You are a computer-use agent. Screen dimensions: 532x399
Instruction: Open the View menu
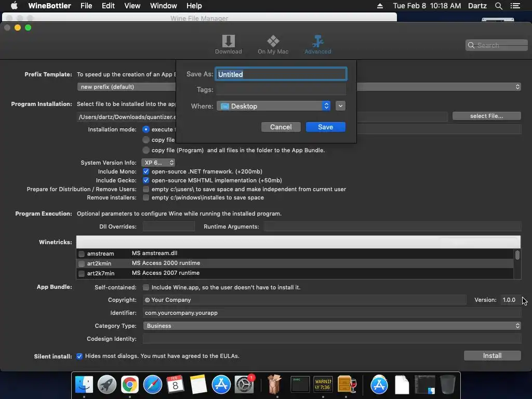click(x=132, y=6)
